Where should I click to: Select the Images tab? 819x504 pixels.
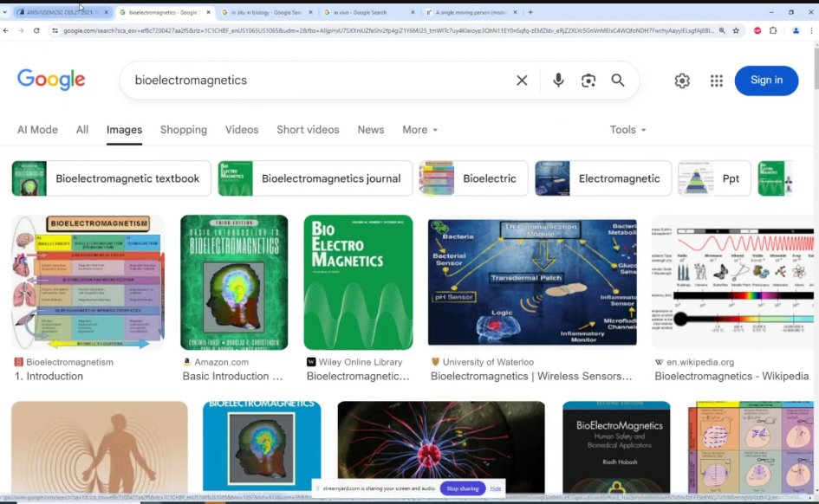(x=124, y=130)
